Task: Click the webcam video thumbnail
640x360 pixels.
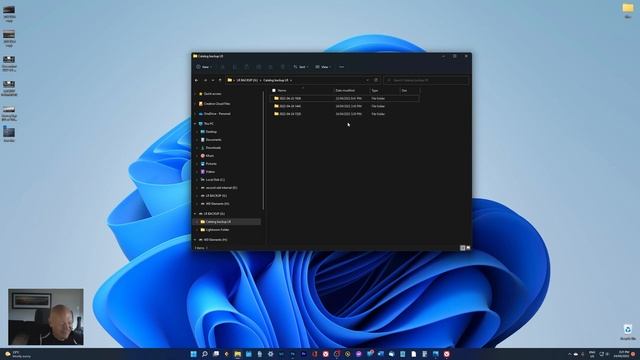Action: (46, 317)
